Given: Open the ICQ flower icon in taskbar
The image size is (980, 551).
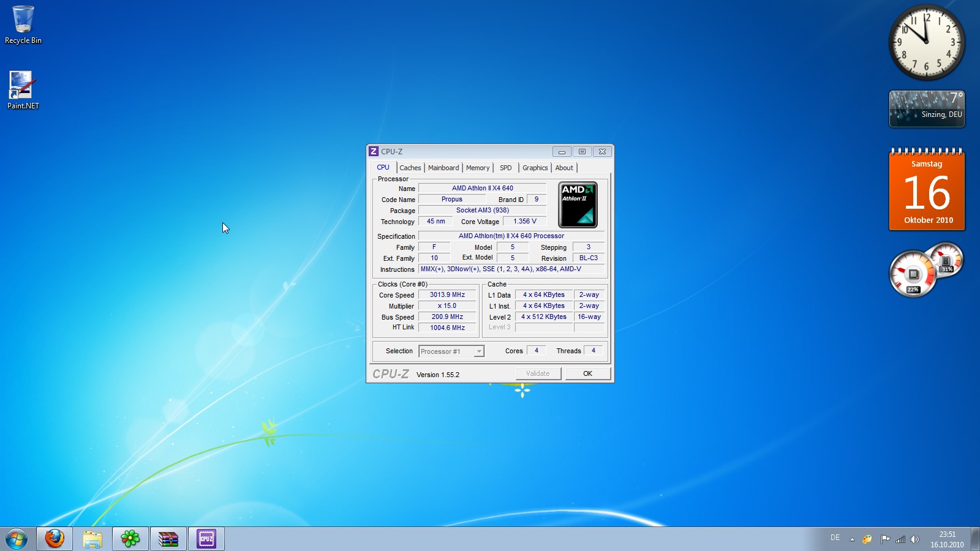Looking at the screenshot, I should (130, 539).
